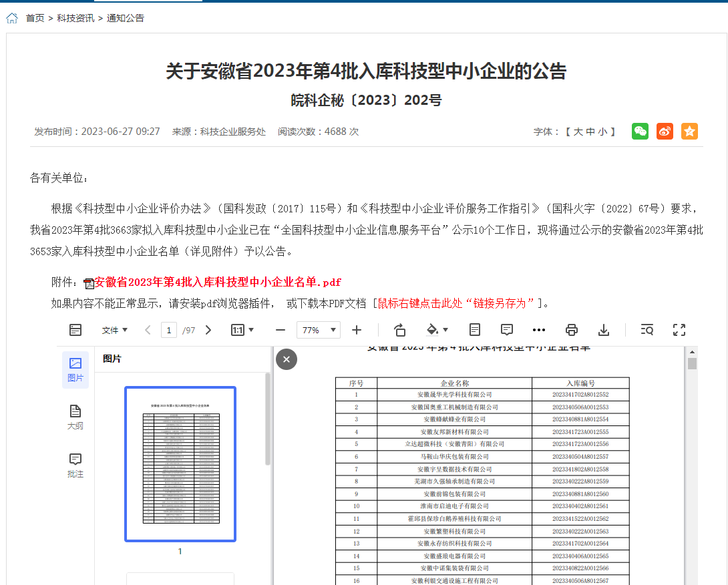Toggle the PDF sidebar panel icon

pyautogui.click(x=75, y=330)
